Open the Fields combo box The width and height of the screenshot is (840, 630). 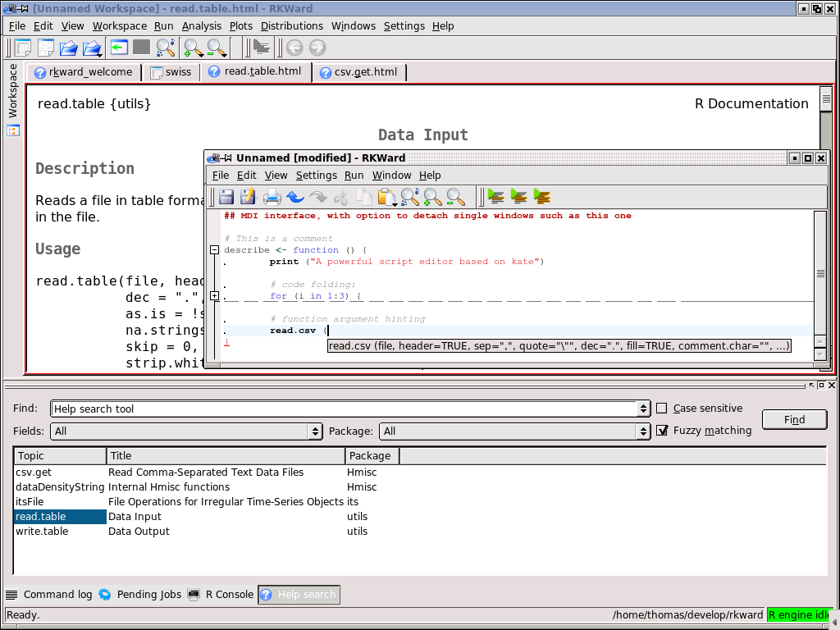pyautogui.click(x=186, y=431)
